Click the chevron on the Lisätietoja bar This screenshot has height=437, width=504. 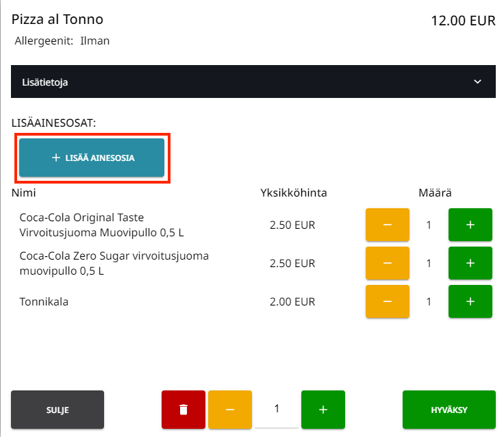tap(478, 82)
